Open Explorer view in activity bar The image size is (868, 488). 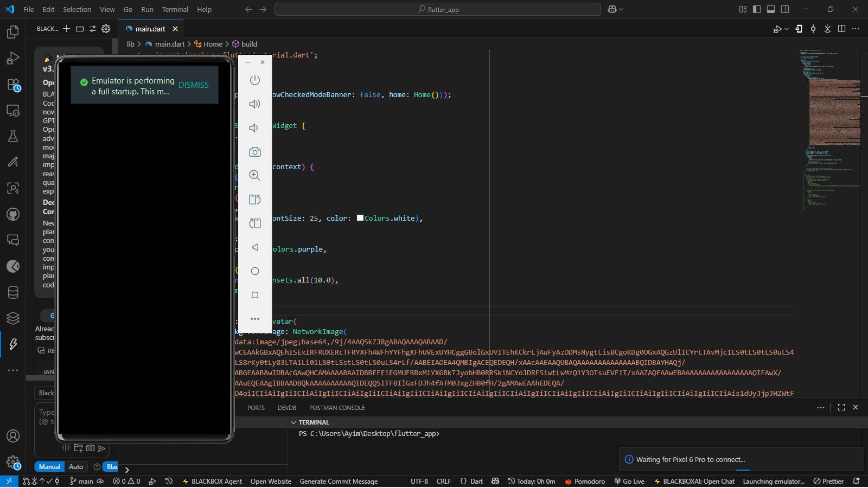(13, 32)
